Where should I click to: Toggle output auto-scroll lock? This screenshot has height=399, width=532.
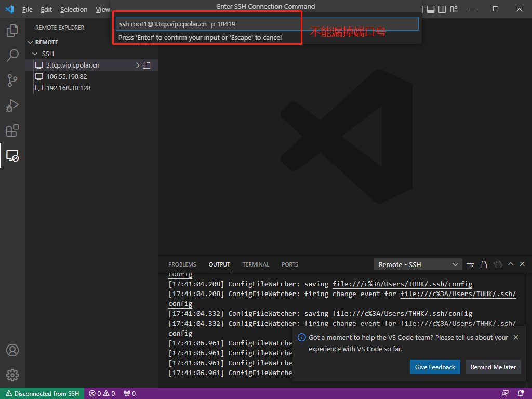(484, 264)
